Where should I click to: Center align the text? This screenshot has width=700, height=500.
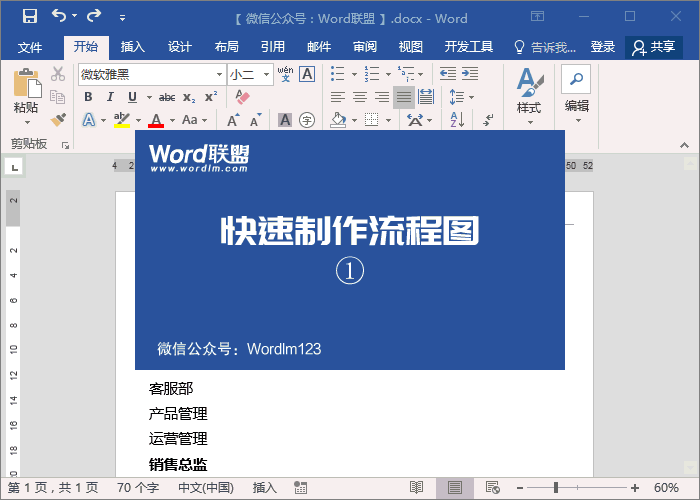pos(360,97)
